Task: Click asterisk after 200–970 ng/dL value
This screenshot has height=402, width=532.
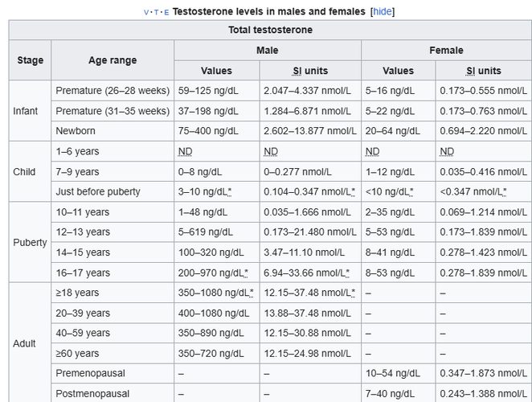Action: pos(246,273)
